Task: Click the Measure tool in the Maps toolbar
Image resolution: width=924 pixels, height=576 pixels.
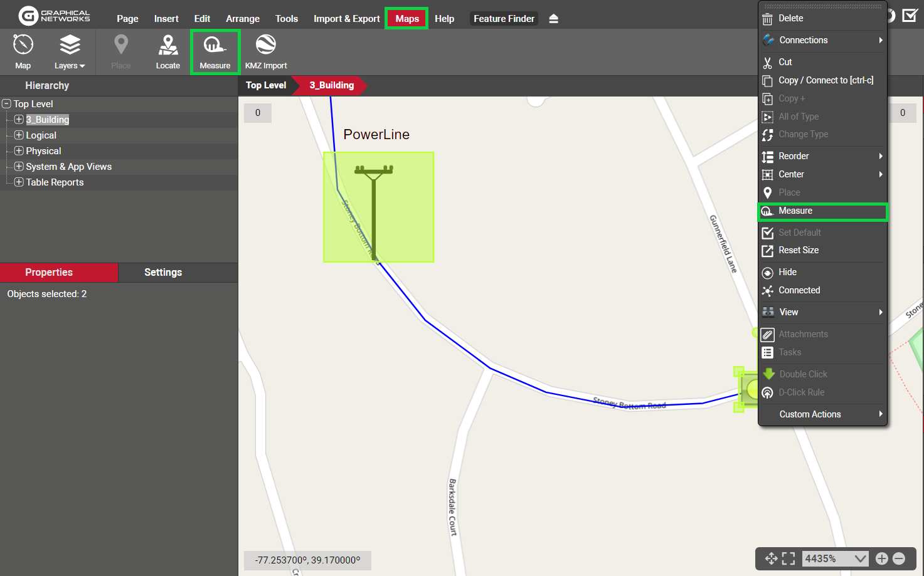Action: point(215,52)
